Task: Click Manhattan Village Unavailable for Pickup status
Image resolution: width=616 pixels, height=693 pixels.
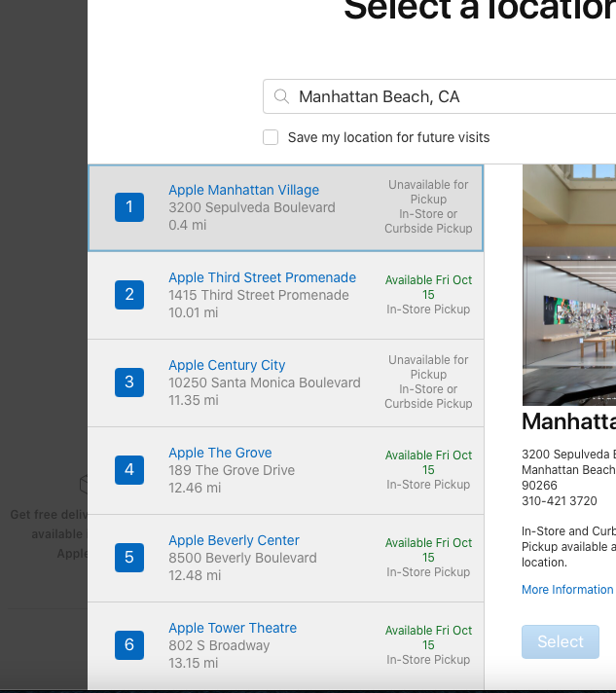Action: click(x=428, y=192)
